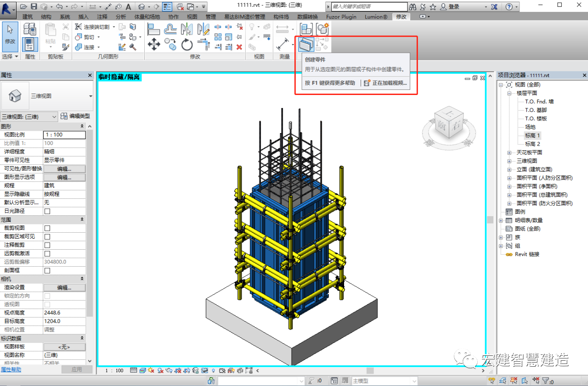Switch to the 结构 ribbon tab
The image size is (588, 386).
click(46, 17)
